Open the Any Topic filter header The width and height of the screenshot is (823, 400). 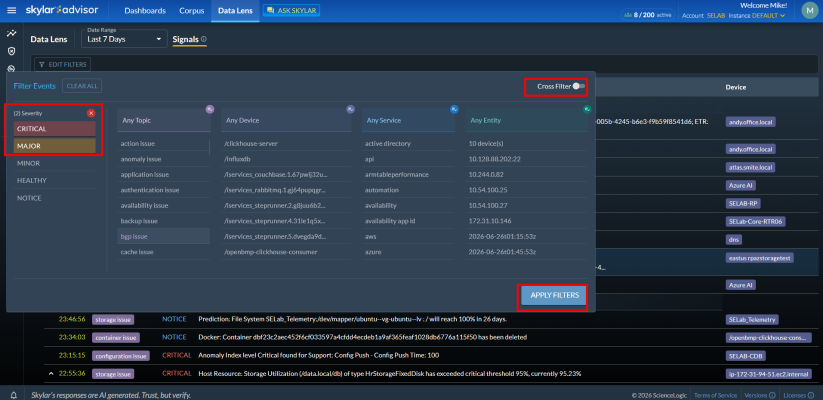[164, 120]
